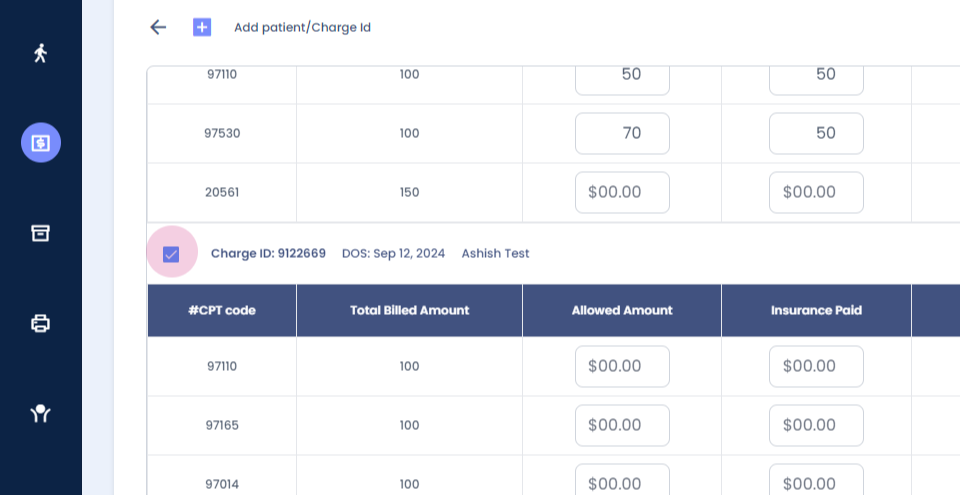Click the blue plus add icon
The height and width of the screenshot is (495, 960).
(x=202, y=27)
